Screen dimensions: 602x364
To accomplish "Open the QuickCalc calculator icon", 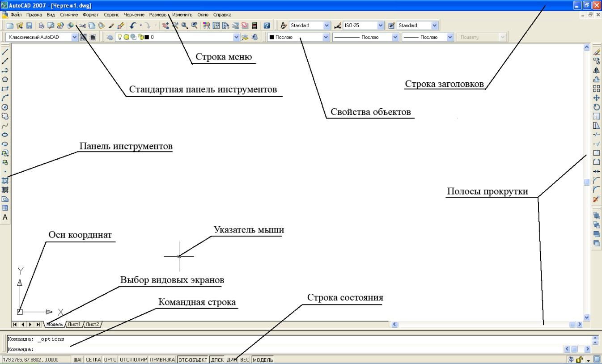I will pyautogui.click(x=254, y=25).
